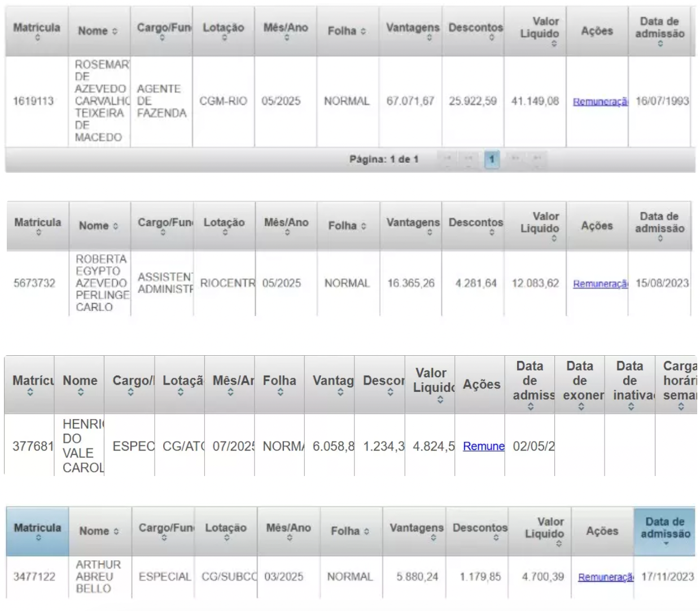Sort Folha column in the Roberta Egypto table
The height and width of the screenshot is (611, 700).
tap(348, 226)
